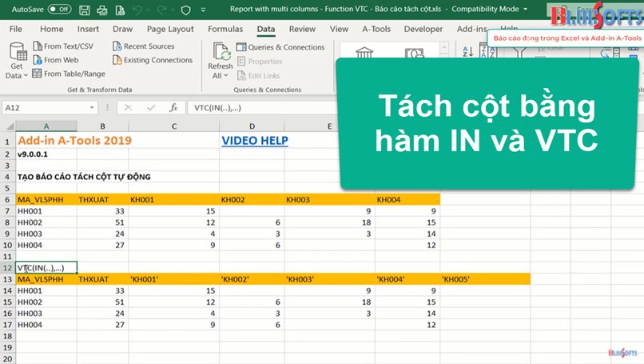The height and width of the screenshot is (364, 644).
Task: Click the Select All corner triangle
Action: click(x=10, y=126)
